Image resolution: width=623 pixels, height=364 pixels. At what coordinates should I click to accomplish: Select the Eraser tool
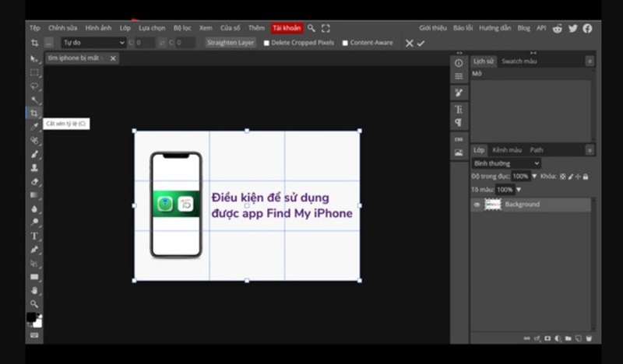34,181
